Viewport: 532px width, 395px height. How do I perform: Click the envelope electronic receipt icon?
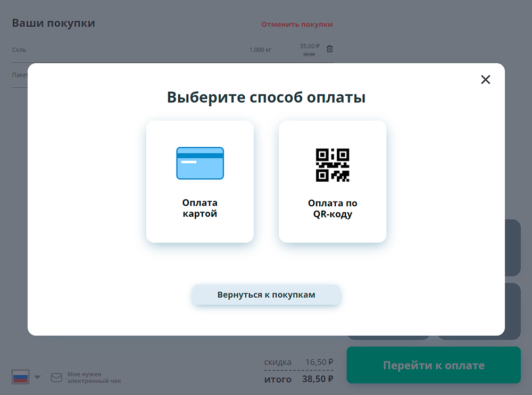pyautogui.click(x=57, y=377)
